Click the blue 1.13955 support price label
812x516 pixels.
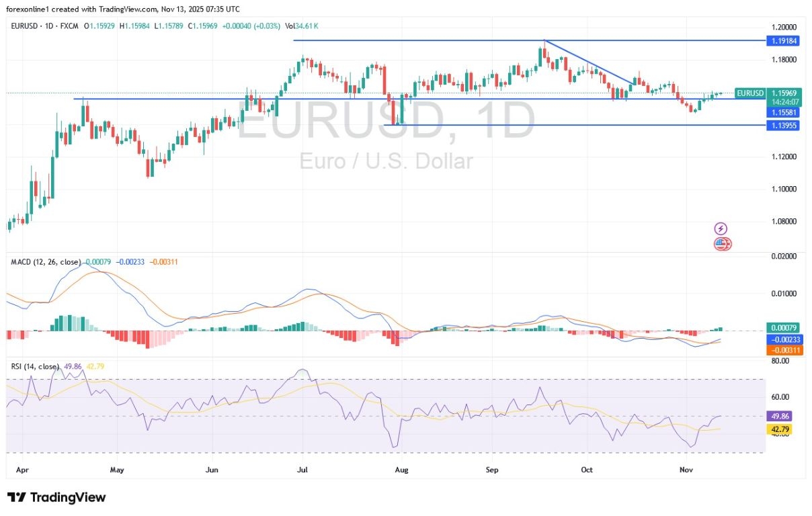tap(782, 126)
